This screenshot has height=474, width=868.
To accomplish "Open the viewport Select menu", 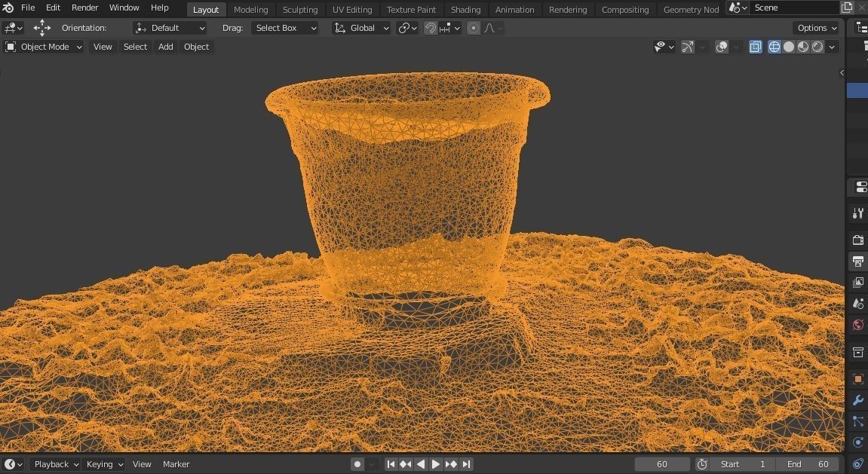I will [135, 47].
